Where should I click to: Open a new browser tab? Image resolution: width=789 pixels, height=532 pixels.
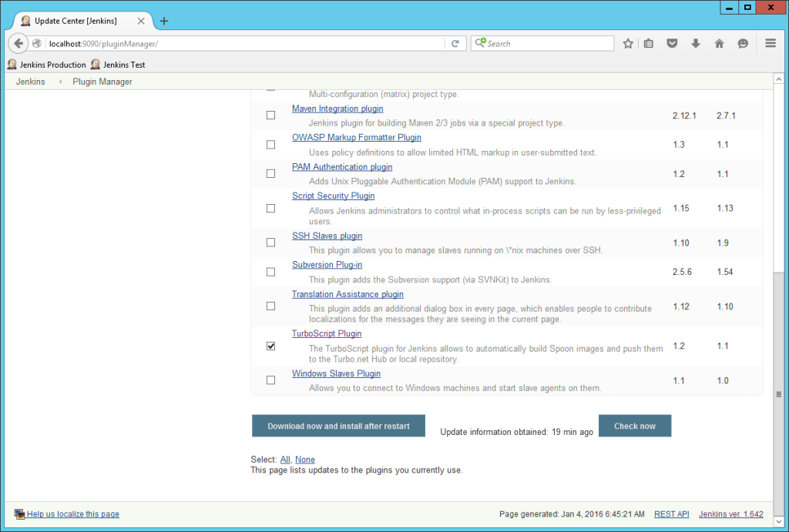(x=163, y=22)
